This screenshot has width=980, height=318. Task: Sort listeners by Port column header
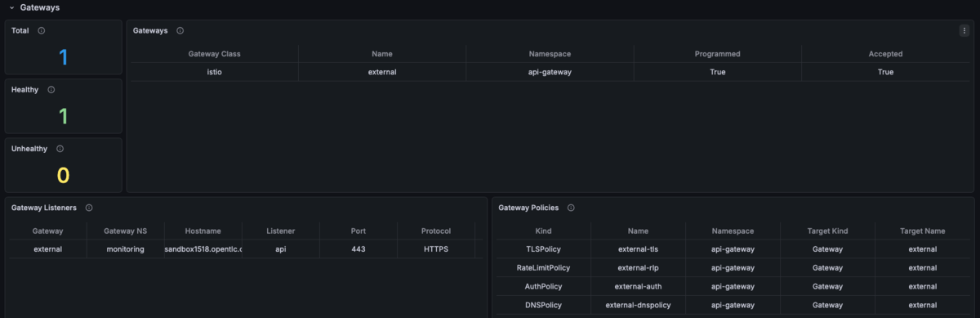pyautogui.click(x=359, y=231)
